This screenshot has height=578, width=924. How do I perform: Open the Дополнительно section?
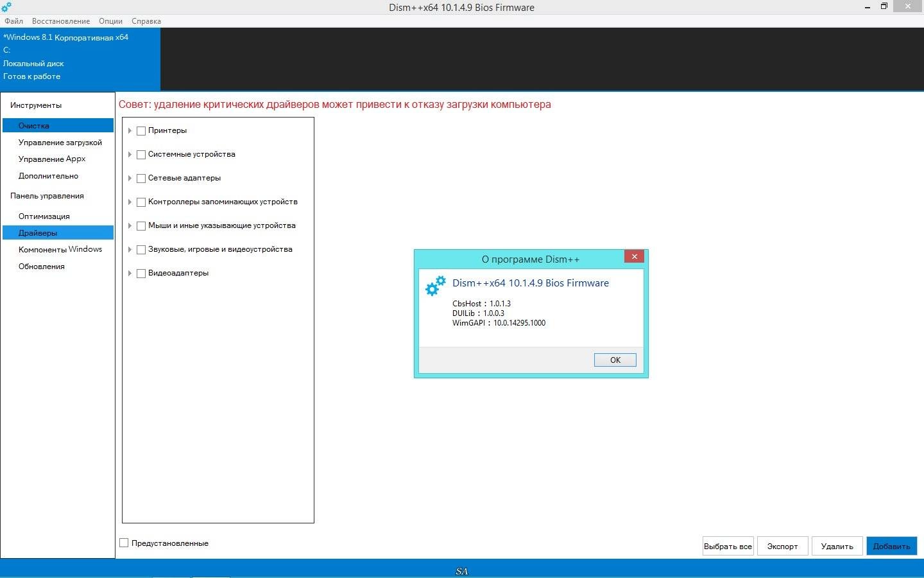click(58, 176)
